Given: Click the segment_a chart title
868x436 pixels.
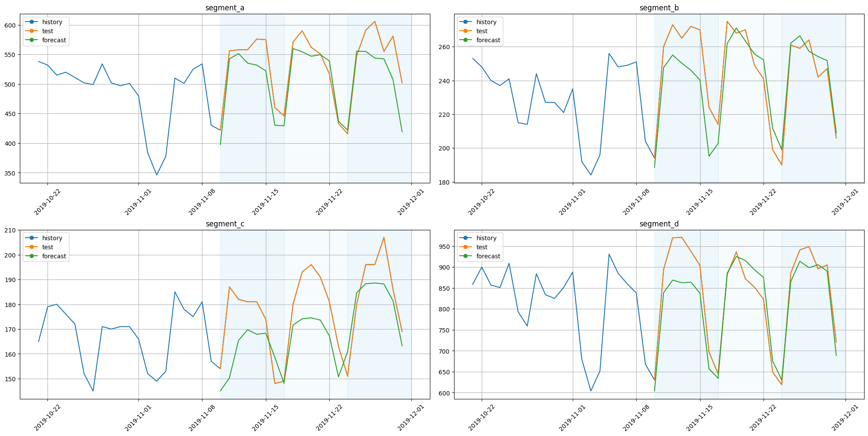Looking at the screenshot, I should pyautogui.click(x=224, y=8).
